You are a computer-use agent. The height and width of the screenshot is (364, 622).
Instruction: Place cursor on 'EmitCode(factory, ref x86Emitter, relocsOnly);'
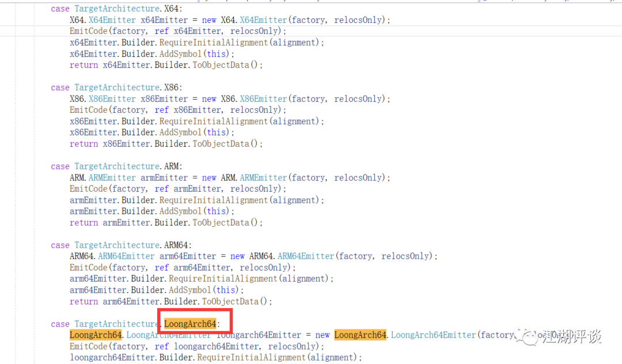178,110
